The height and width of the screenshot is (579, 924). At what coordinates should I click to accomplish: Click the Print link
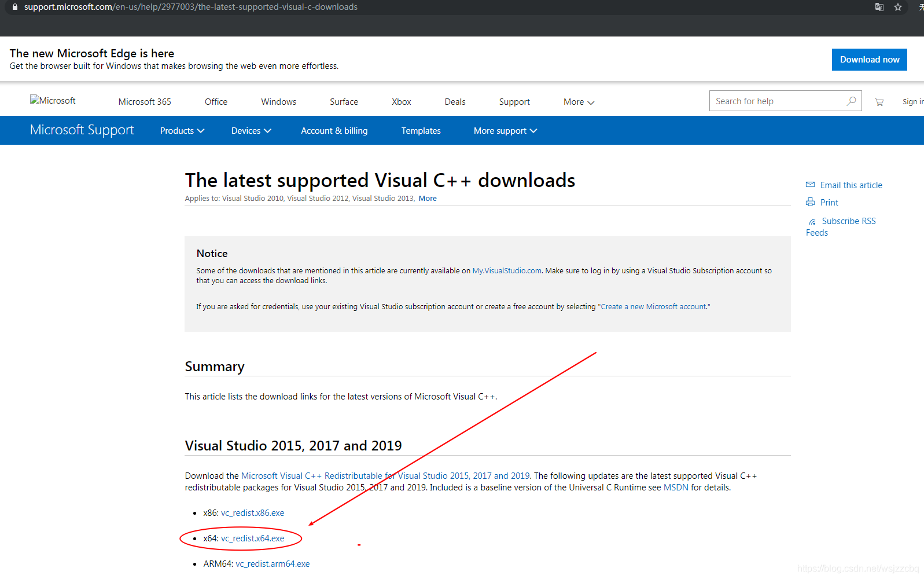(x=829, y=203)
